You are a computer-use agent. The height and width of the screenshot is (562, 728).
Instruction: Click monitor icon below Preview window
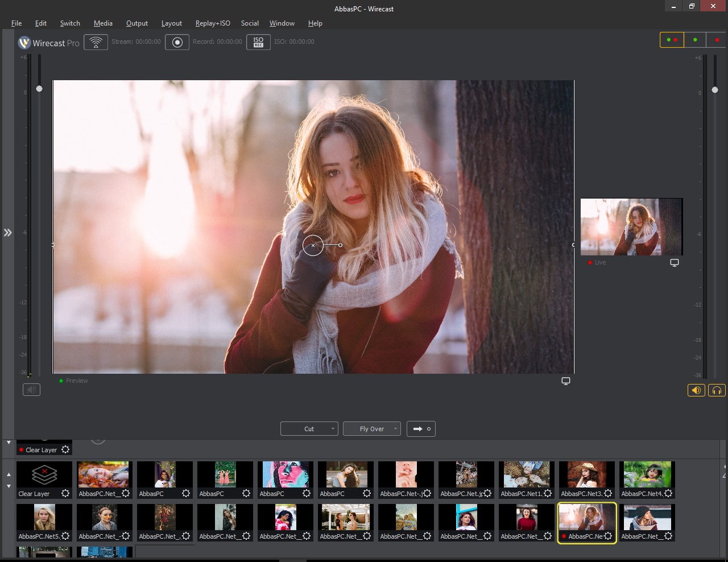(566, 381)
